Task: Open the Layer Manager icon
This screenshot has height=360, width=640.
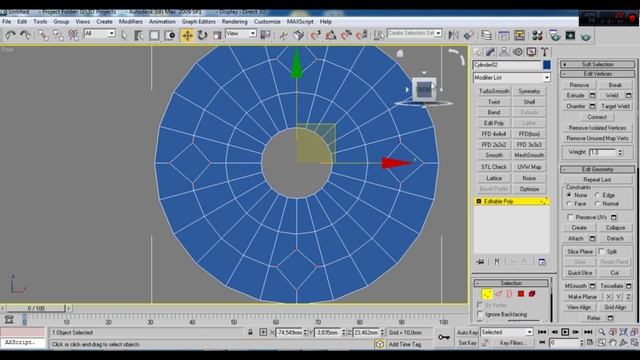Action: tap(486, 36)
